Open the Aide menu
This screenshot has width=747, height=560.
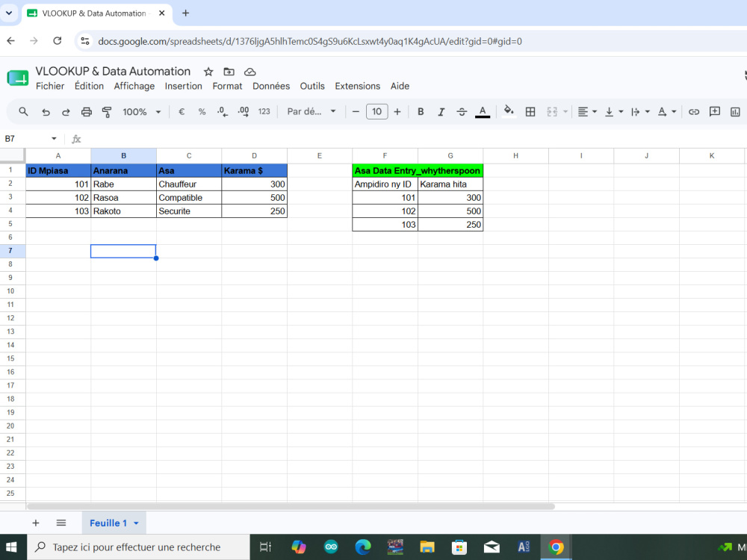400,86
